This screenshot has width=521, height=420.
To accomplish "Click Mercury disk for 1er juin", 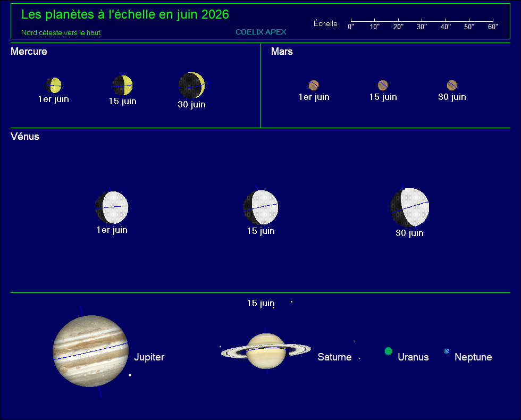I will point(54,86).
